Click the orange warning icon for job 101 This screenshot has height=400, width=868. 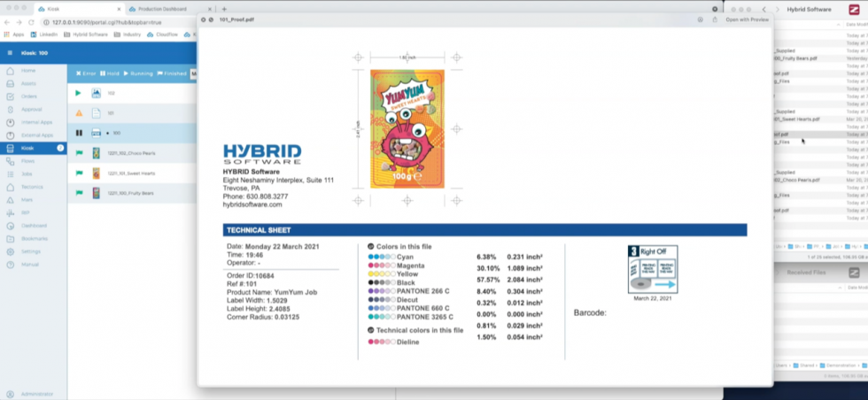click(x=79, y=113)
